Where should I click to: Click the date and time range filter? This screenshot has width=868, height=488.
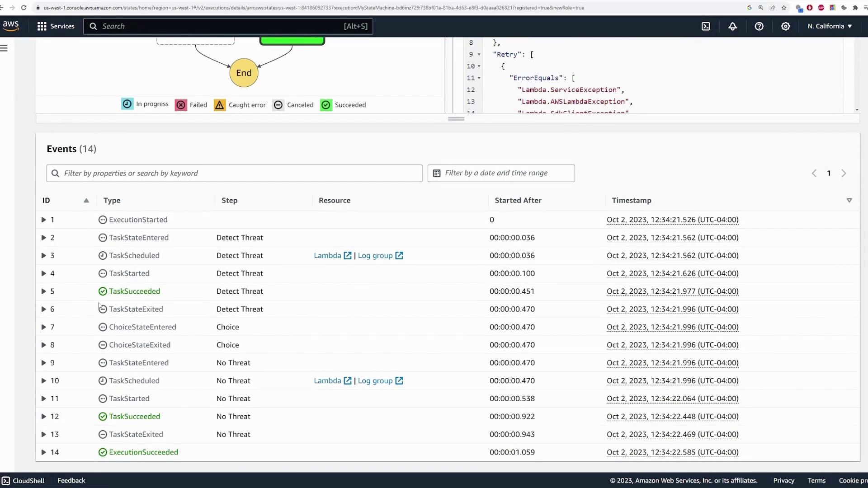501,173
